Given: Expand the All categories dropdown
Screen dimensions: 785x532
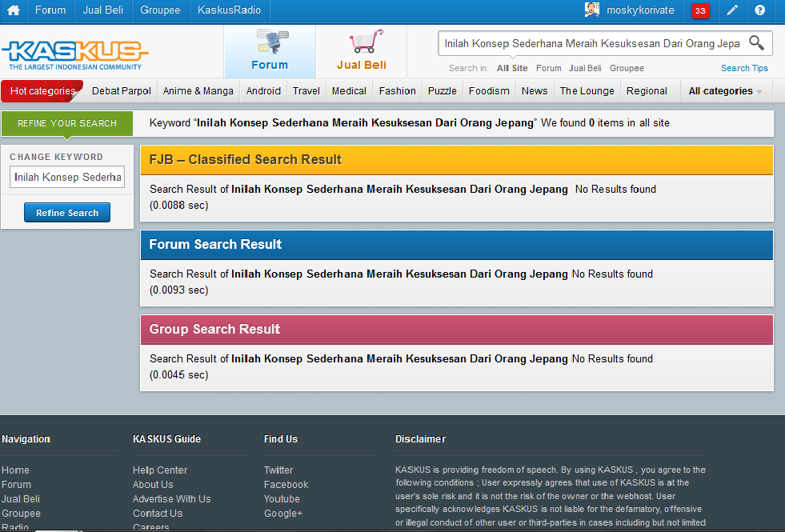Looking at the screenshot, I should (725, 91).
